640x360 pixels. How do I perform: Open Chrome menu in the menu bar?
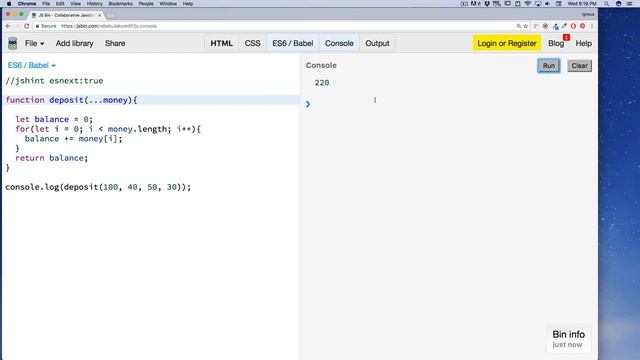point(27,4)
